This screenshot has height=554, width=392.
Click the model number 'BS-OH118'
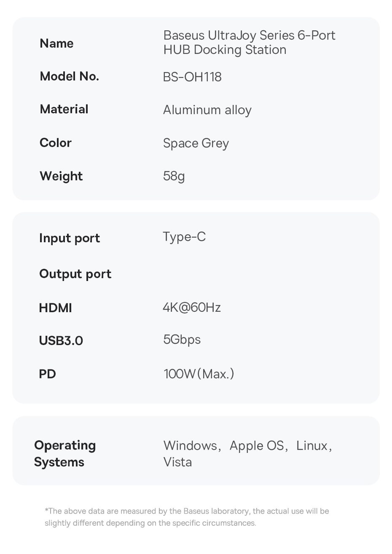click(192, 77)
